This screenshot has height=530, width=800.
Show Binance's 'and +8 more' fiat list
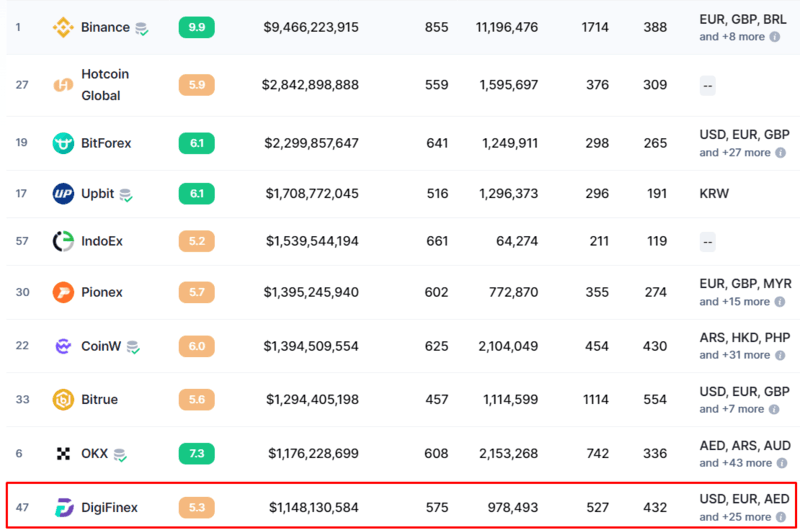tap(732, 37)
